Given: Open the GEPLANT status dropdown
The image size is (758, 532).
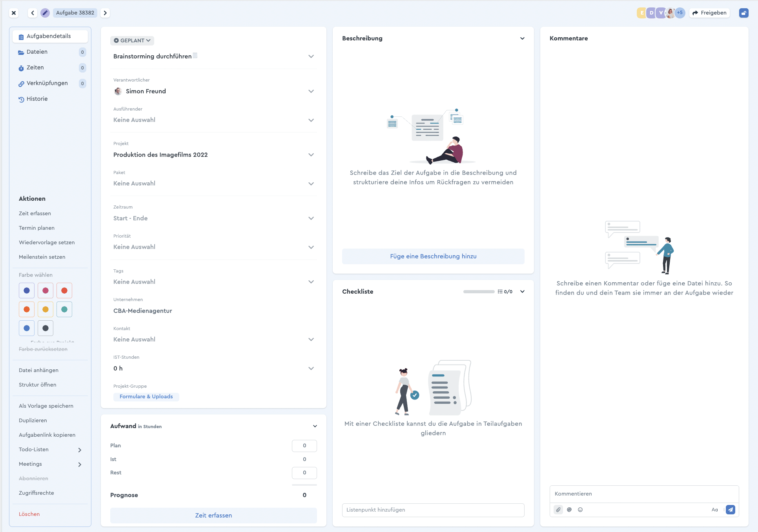Looking at the screenshot, I should point(132,40).
